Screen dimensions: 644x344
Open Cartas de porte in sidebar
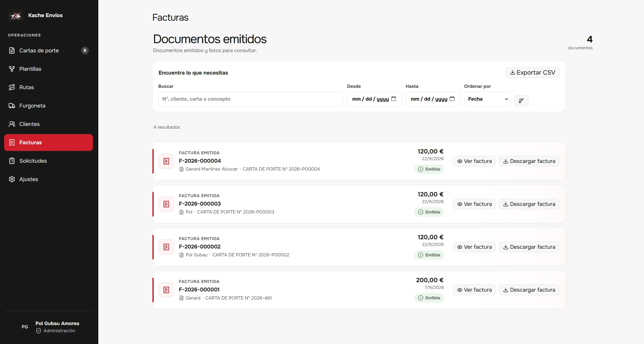(x=49, y=51)
